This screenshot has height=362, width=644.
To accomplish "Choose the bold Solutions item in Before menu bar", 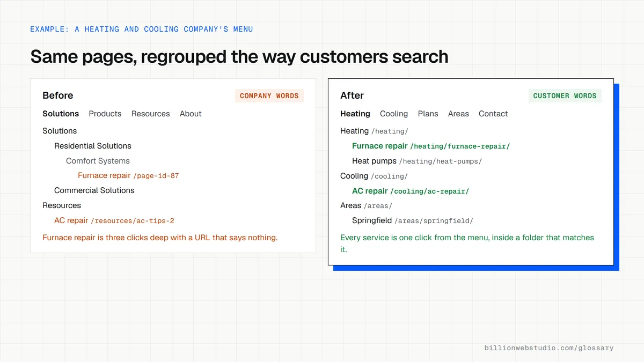I will [x=61, y=114].
